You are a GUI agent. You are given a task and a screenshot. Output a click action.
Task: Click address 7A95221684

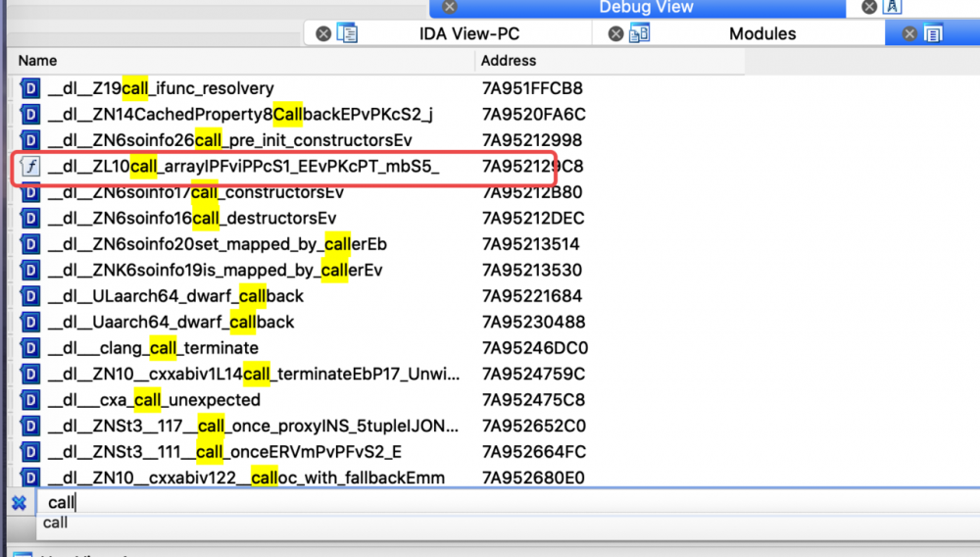532,296
